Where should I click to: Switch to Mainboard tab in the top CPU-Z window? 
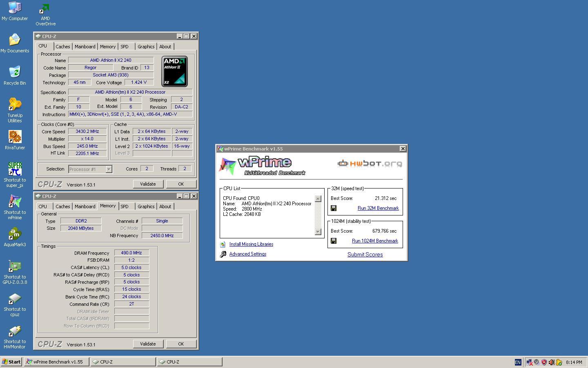pyautogui.click(x=85, y=47)
